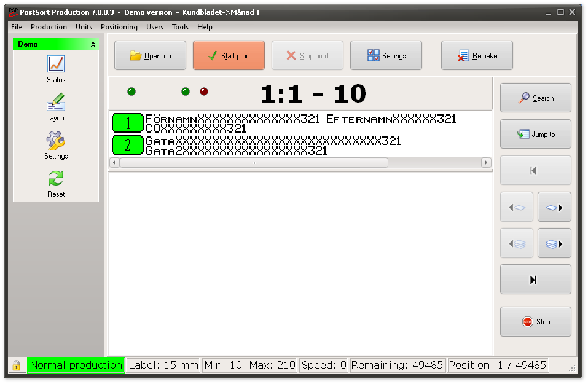
Task: Click the first green indicator light
Action: pos(131,92)
